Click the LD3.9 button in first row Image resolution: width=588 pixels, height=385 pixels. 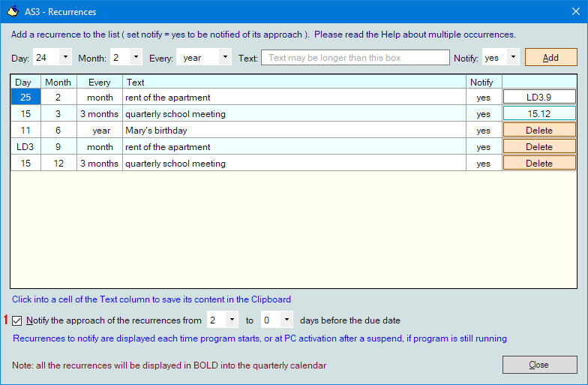tap(539, 98)
